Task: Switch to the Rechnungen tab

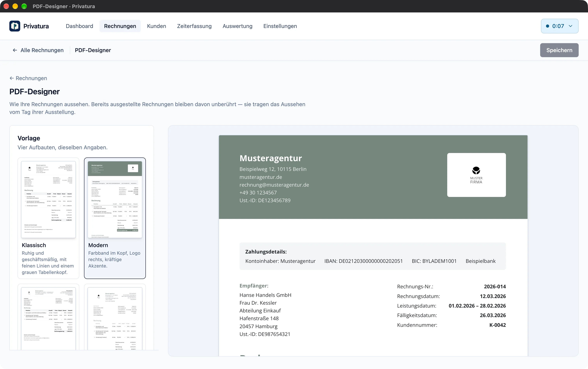Action: pyautogui.click(x=120, y=26)
